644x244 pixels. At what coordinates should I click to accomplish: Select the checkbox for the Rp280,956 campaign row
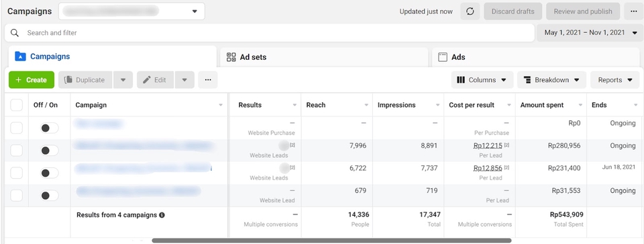pyautogui.click(x=16, y=150)
